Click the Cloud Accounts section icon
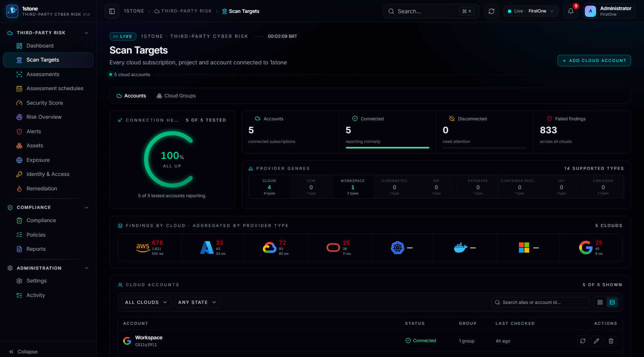Screen dimensions: 644x357 120,285
